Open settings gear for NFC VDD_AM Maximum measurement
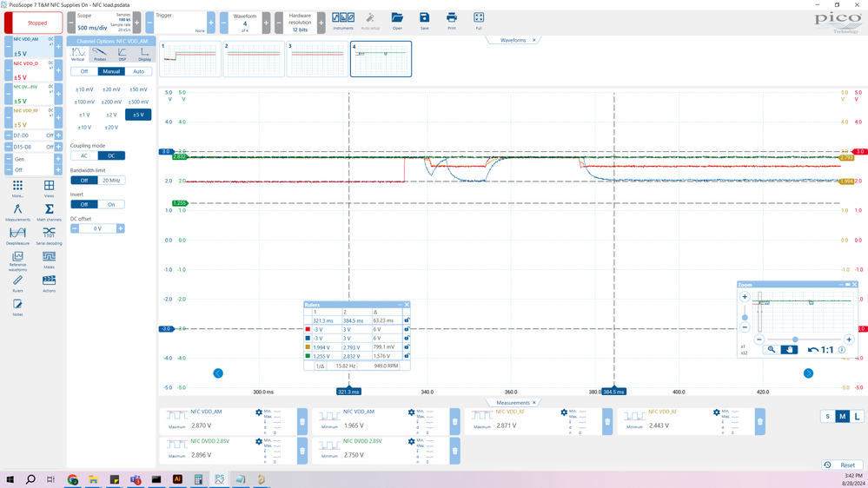This screenshot has width=868, height=488. pyautogui.click(x=259, y=412)
